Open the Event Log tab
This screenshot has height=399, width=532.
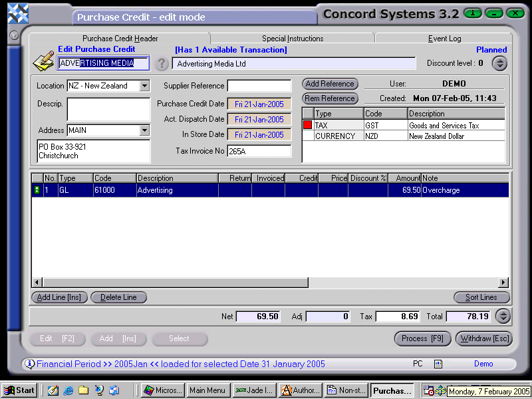443,38
